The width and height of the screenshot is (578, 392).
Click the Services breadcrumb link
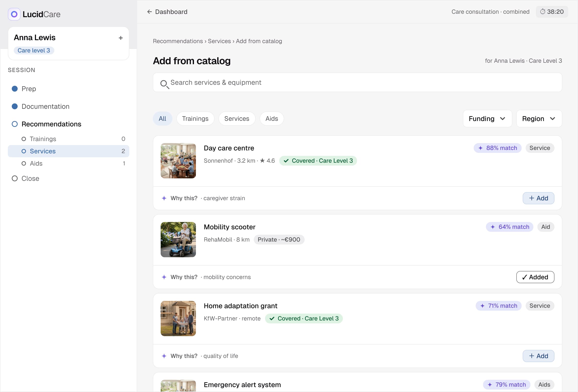(219, 41)
